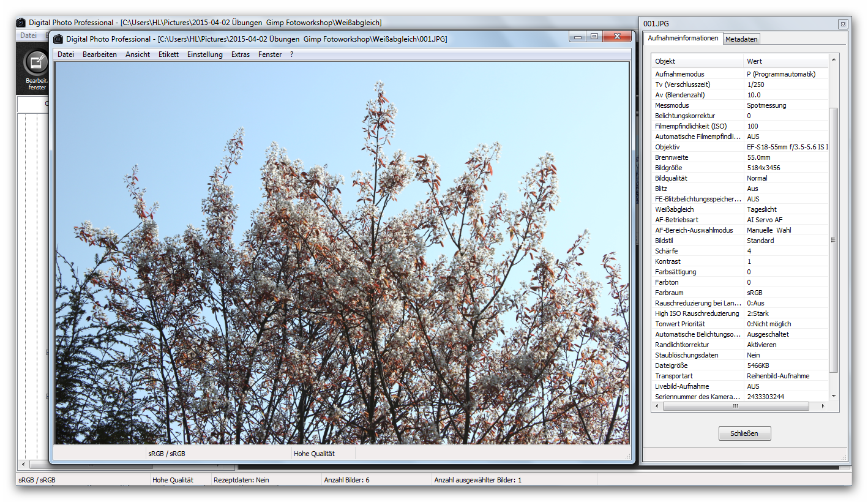Click the Schließen button
This screenshot has width=868, height=502.
click(x=744, y=433)
